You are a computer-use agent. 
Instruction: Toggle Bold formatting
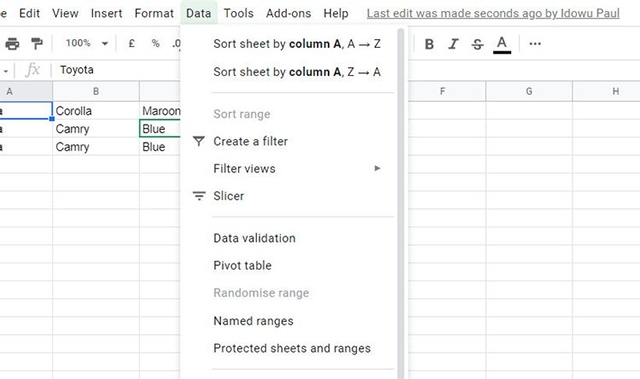pos(429,44)
